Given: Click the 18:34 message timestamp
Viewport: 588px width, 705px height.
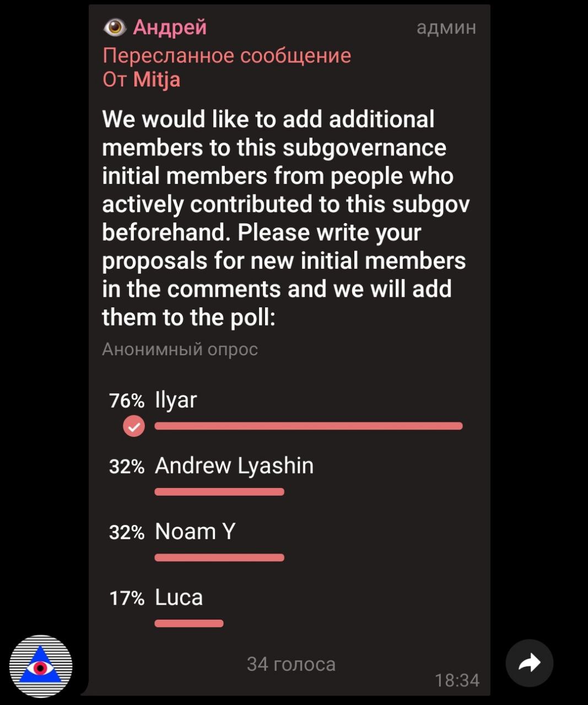Looking at the screenshot, I should click(457, 681).
